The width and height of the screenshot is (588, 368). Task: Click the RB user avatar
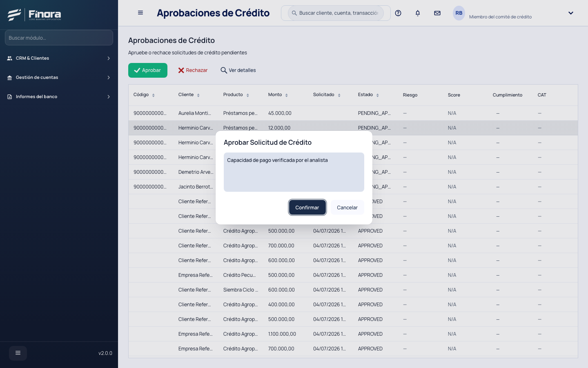pyautogui.click(x=459, y=13)
